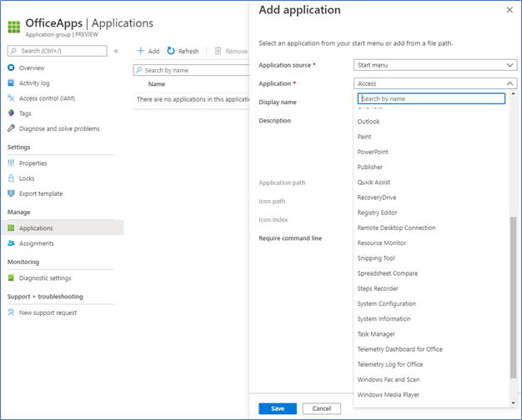Choose PowerPoint in the list
Viewport: 522px width, 420px height.
point(373,152)
